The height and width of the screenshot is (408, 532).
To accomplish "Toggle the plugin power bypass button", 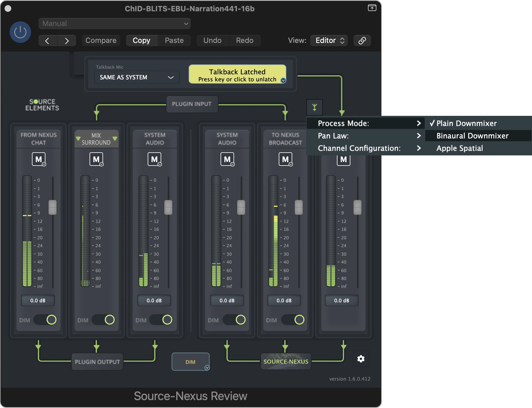I will 20,32.
